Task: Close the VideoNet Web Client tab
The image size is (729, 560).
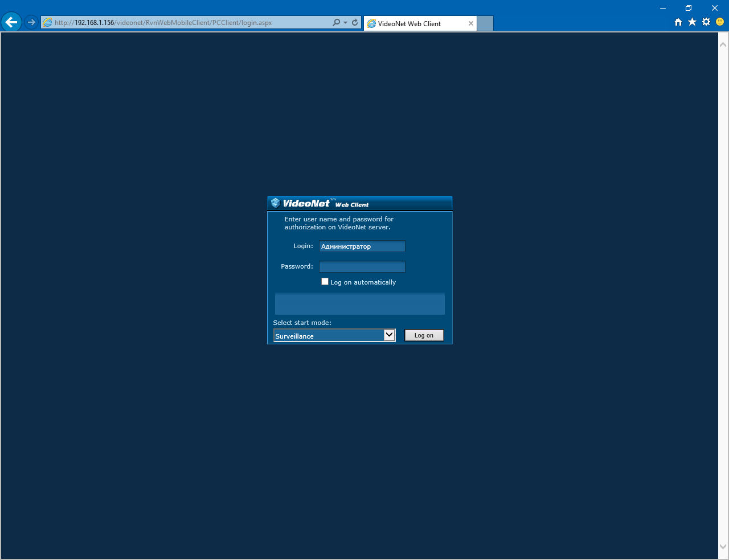Action: coord(471,24)
